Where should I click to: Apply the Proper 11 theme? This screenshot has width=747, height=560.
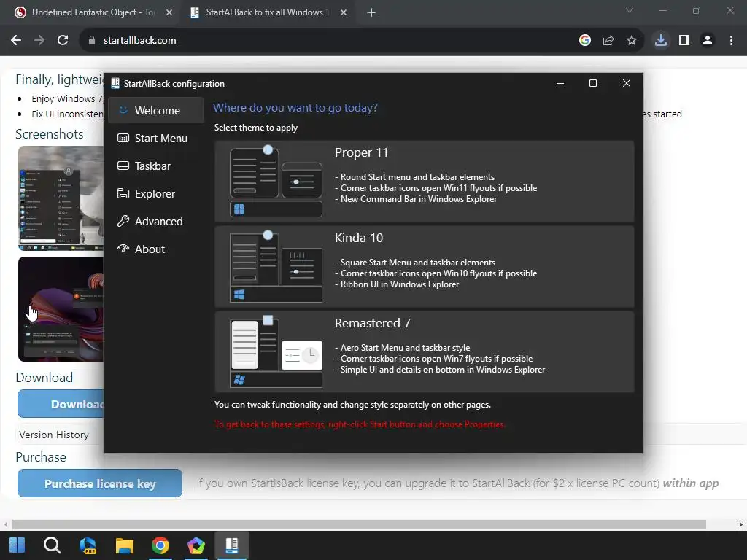click(x=424, y=181)
